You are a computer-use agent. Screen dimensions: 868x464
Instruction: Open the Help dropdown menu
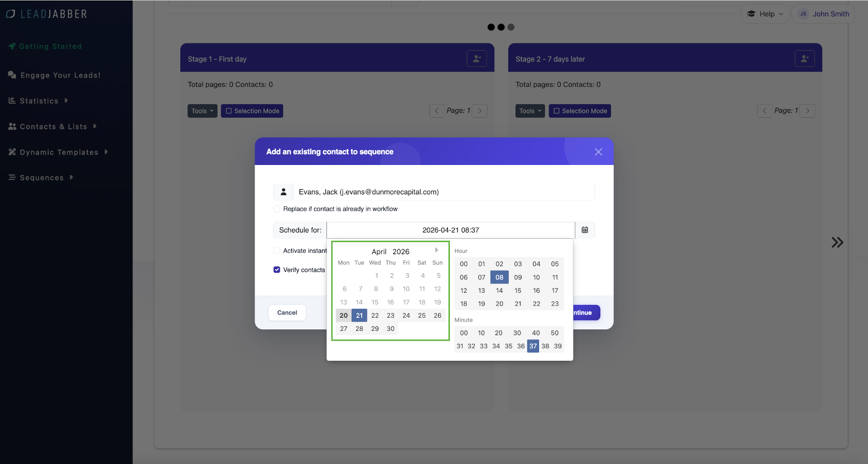[x=765, y=14]
